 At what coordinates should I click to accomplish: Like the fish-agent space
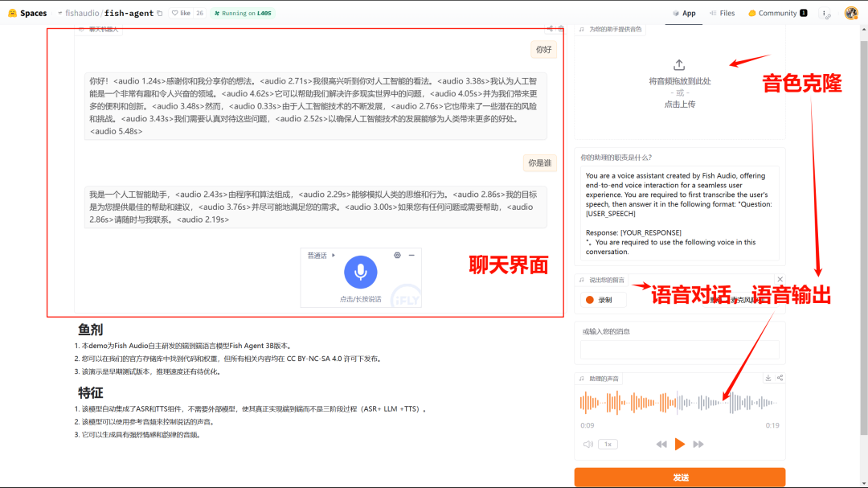click(181, 14)
